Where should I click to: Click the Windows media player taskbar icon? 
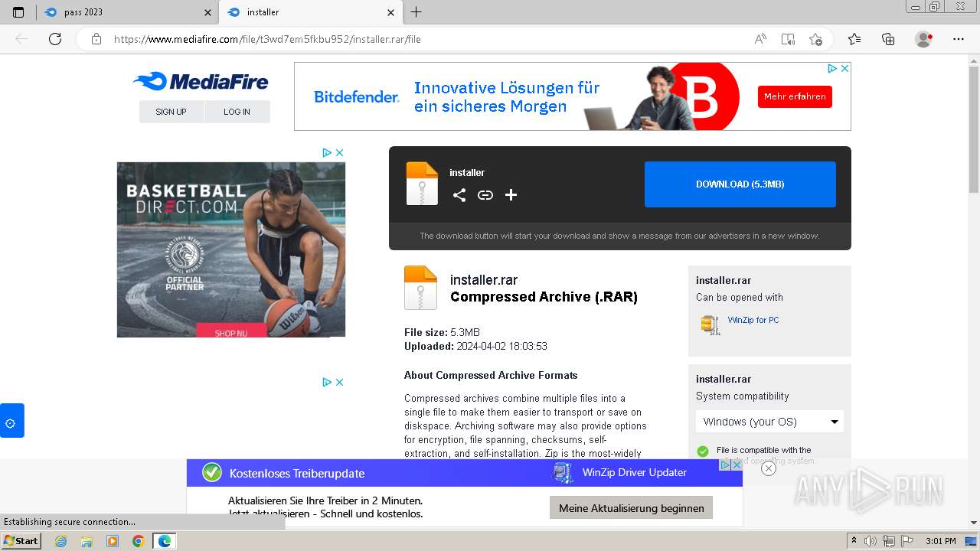tap(113, 541)
